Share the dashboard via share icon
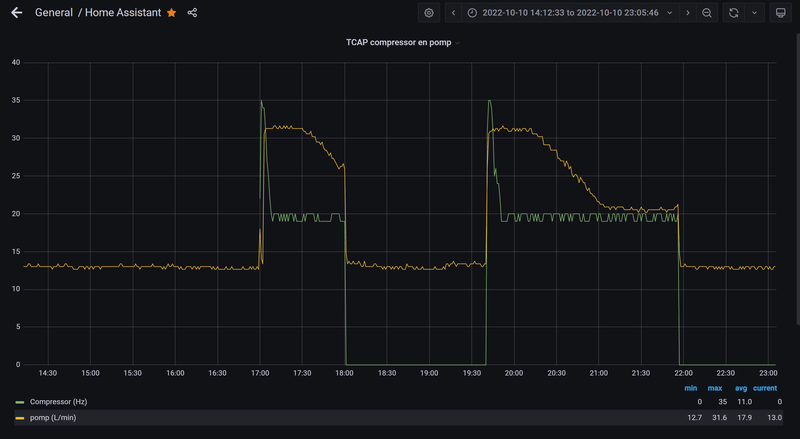The image size is (800, 439). pos(192,13)
